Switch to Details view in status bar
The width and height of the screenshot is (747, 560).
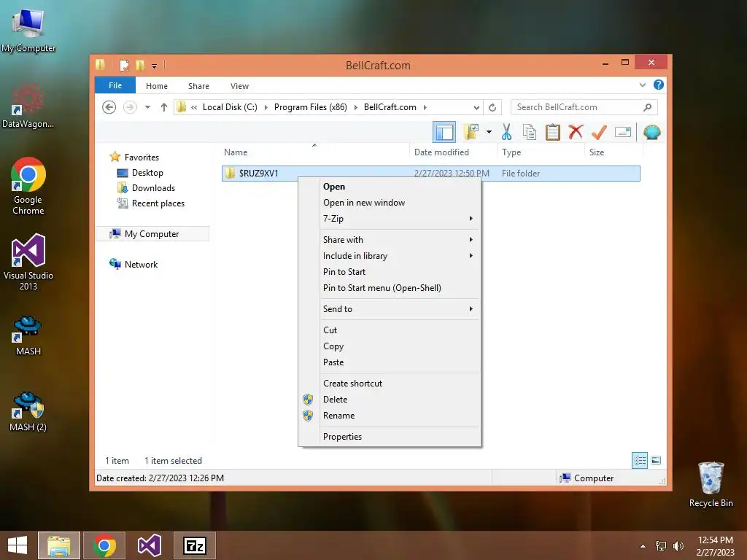[639, 461]
